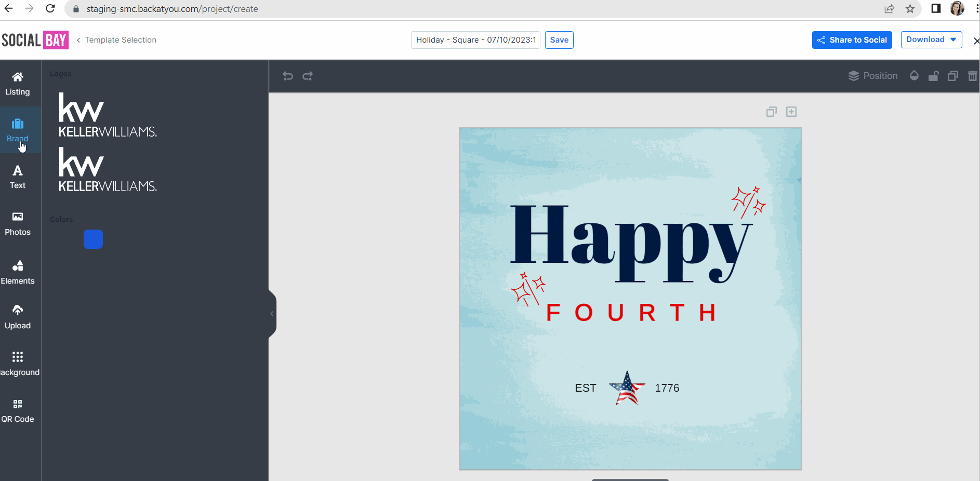This screenshot has width=980, height=481.
Task: Open the Position layers menu
Action: [873, 76]
